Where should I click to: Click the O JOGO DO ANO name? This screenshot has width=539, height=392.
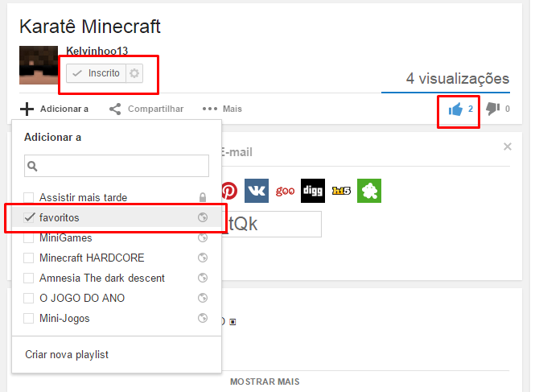click(x=82, y=298)
